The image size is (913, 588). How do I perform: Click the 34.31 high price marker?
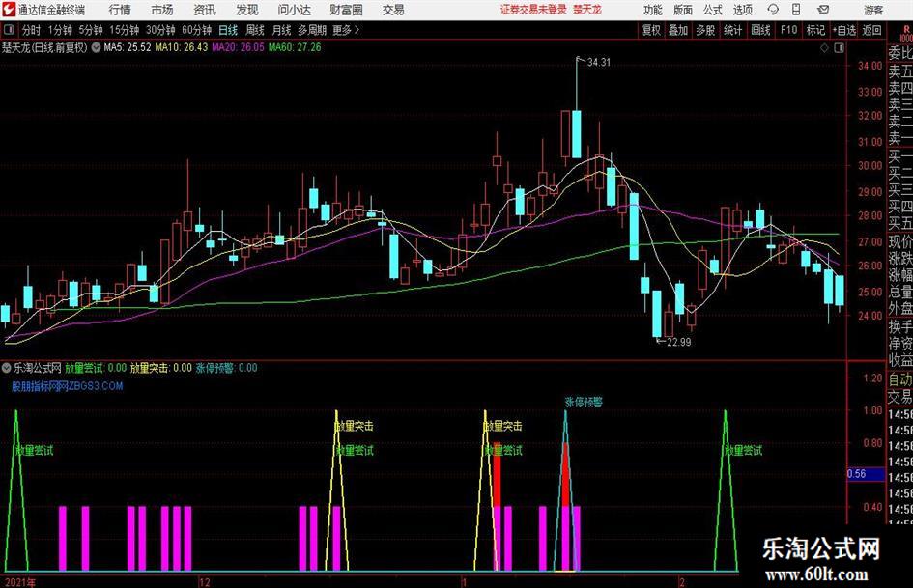click(599, 63)
